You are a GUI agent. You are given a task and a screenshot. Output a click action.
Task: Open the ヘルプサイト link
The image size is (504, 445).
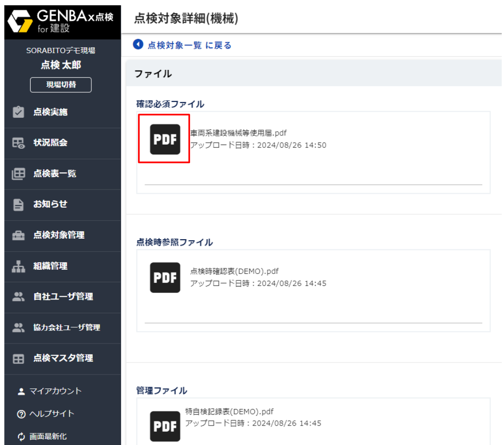[52, 414]
